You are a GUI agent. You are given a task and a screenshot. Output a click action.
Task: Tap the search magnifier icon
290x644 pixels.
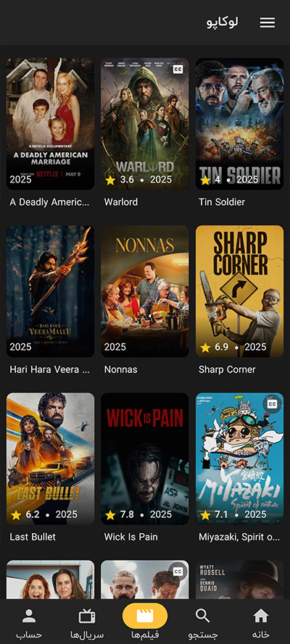point(202,616)
